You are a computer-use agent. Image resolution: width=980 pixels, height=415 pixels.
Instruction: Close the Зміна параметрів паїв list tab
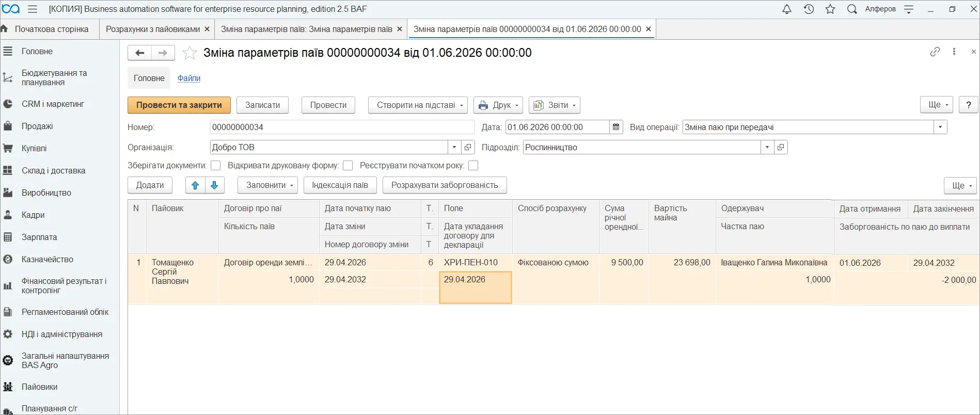click(x=399, y=29)
